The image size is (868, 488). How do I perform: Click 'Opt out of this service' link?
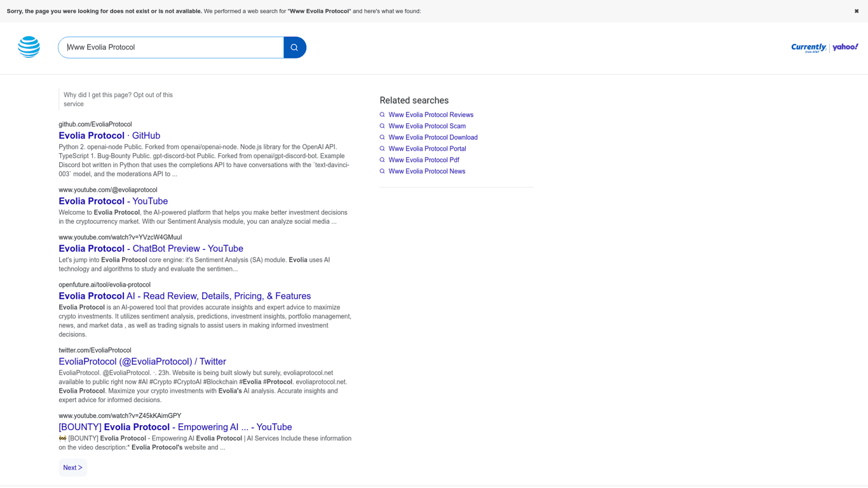tap(153, 95)
